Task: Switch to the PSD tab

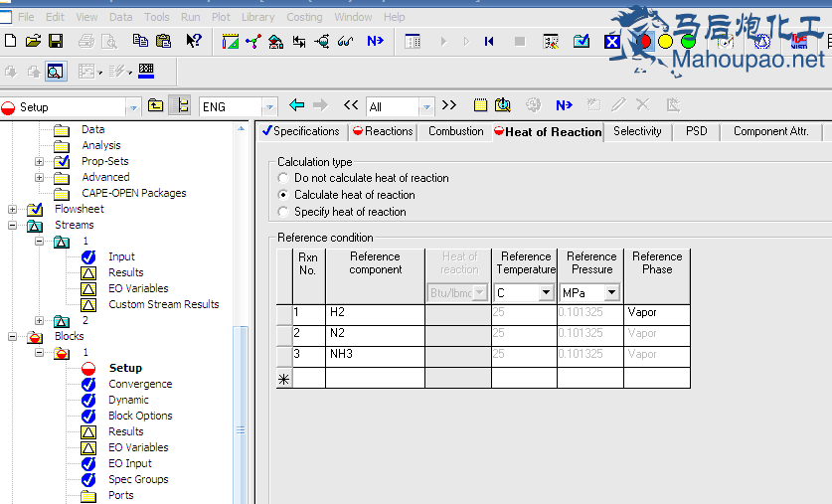Action: coord(696,131)
